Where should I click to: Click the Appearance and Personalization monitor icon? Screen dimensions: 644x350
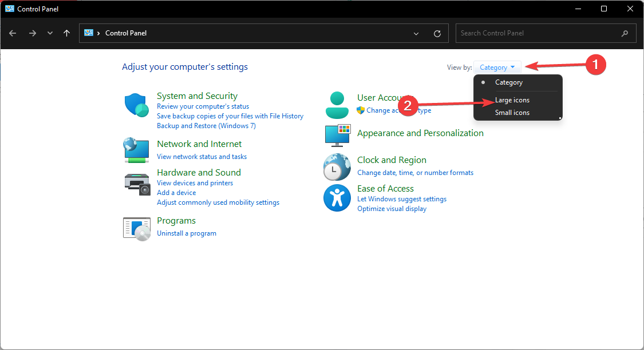pos(338,136)
